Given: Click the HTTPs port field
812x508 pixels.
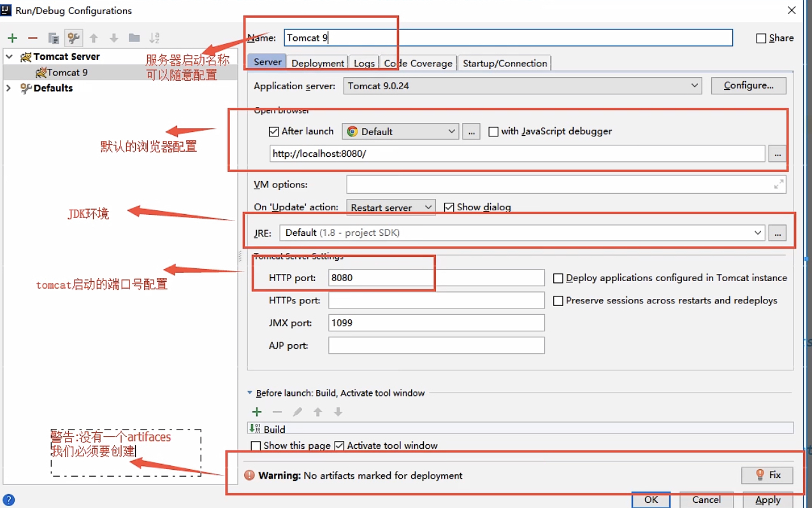Looking at the screenshot, I should [437, 300].
